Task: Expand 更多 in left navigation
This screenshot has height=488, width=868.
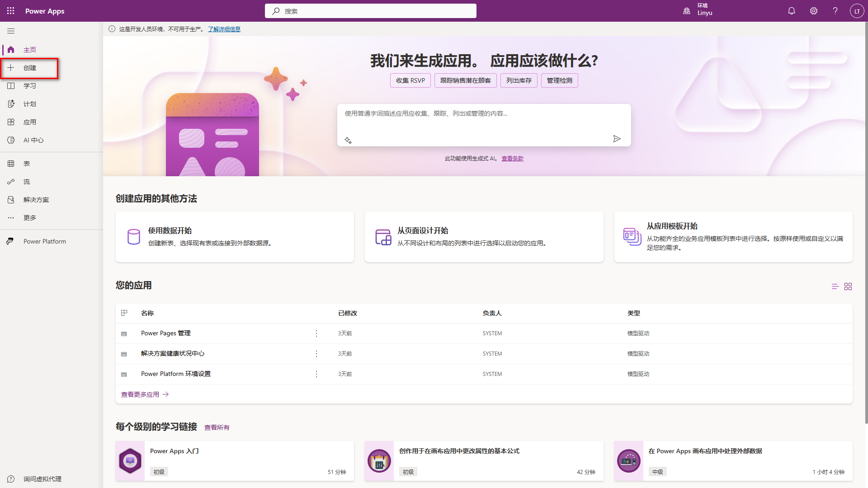Action: [29, 218]
